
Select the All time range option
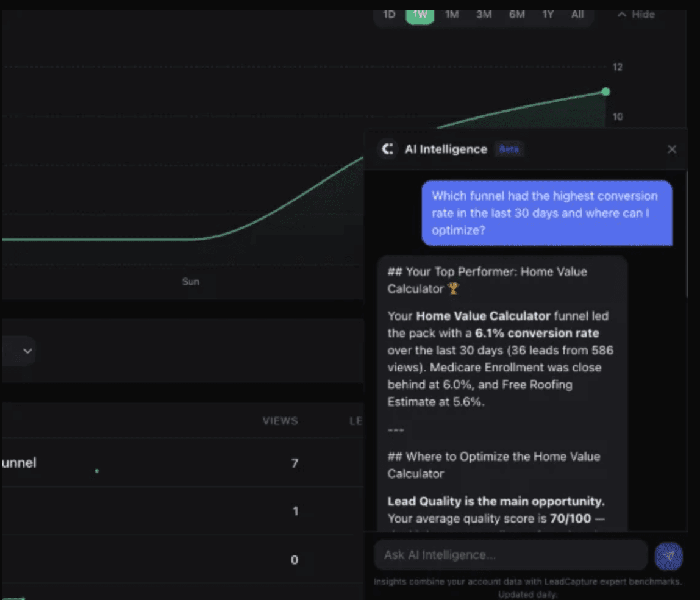(x=577, y=14)
